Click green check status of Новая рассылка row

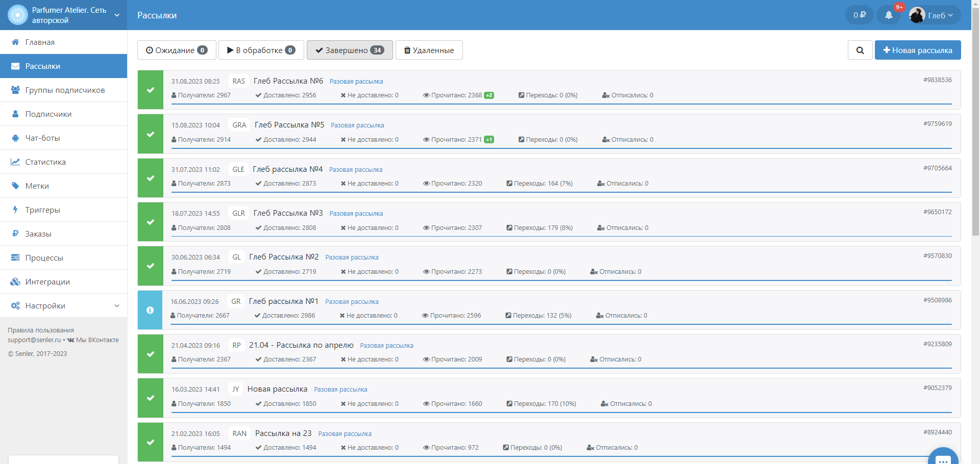[x=151, y=398]
